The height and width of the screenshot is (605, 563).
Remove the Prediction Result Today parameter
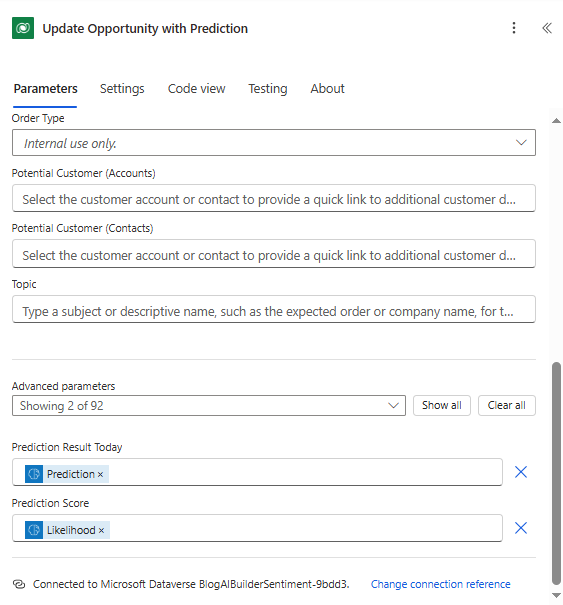tap(521, 472)
